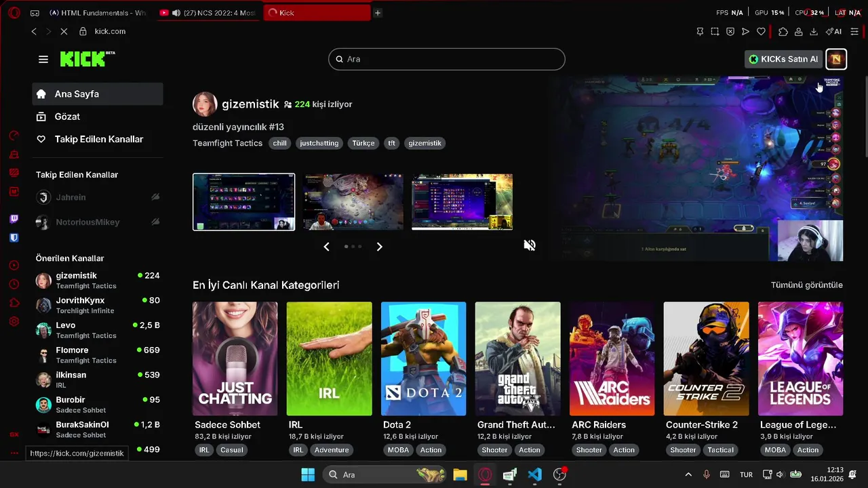Select the Ana Sayfa menu item

click(98, 94)
